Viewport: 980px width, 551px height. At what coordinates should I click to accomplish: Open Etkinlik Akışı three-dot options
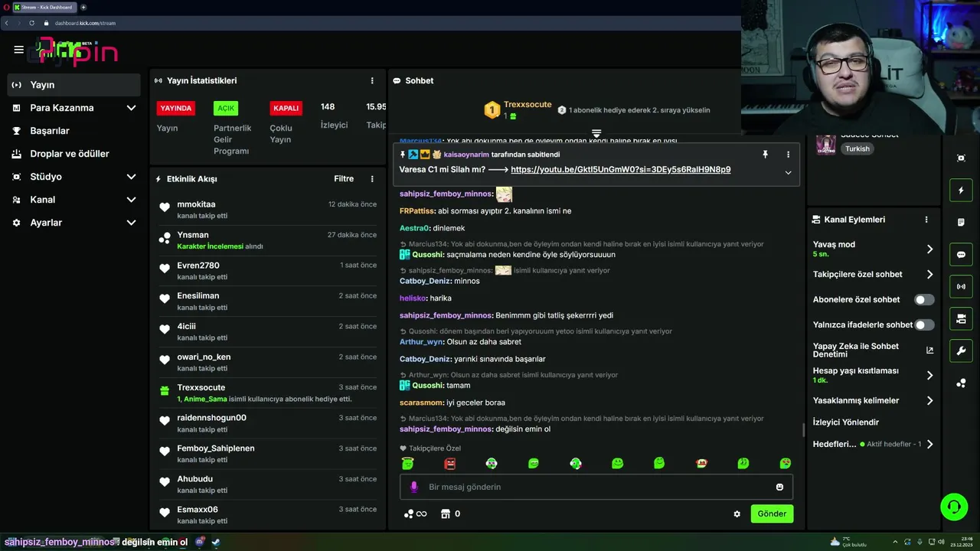pyautogui.click(x=372, y=178)
